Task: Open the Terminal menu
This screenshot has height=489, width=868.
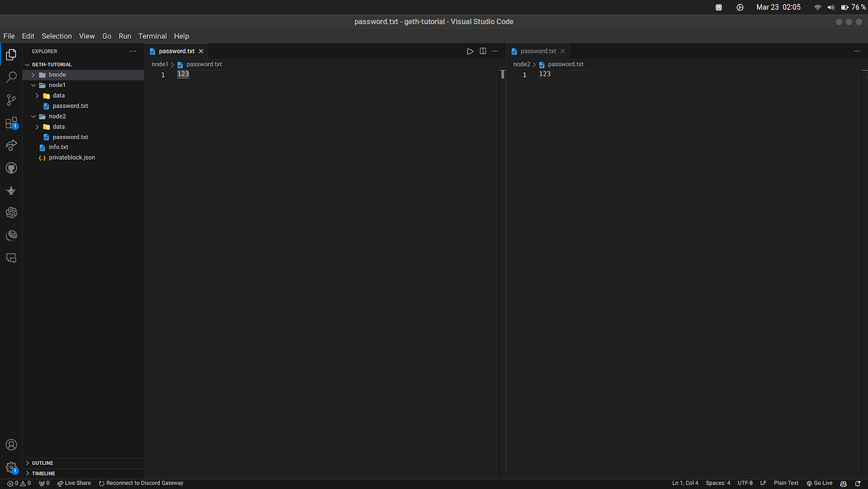Action: coord(153,36)
